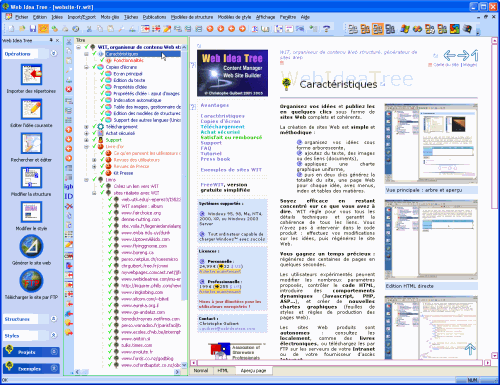500x385 pixels.
Task: Toggle green checkmark beside Kit Presse
Action: pos(102,173)
